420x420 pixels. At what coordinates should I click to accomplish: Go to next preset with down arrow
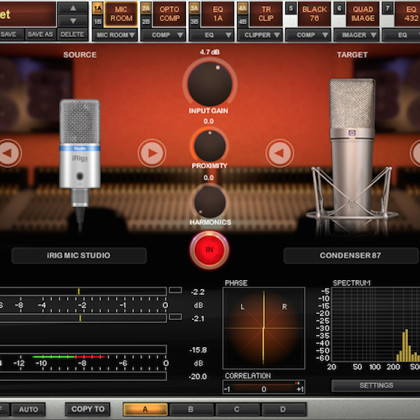pos(73,21)
